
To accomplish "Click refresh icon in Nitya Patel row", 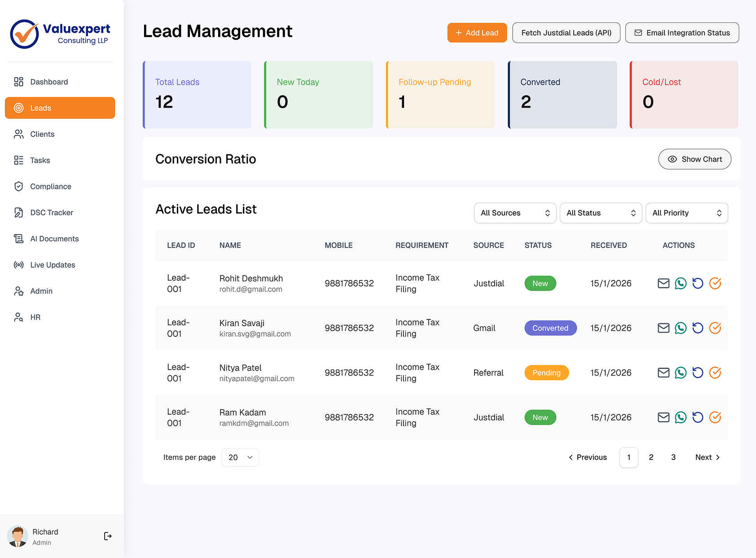I will (698, 373).
